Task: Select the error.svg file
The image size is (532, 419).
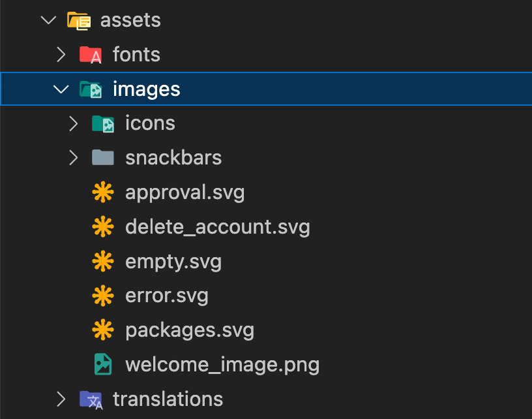Action: click(167, 296)
